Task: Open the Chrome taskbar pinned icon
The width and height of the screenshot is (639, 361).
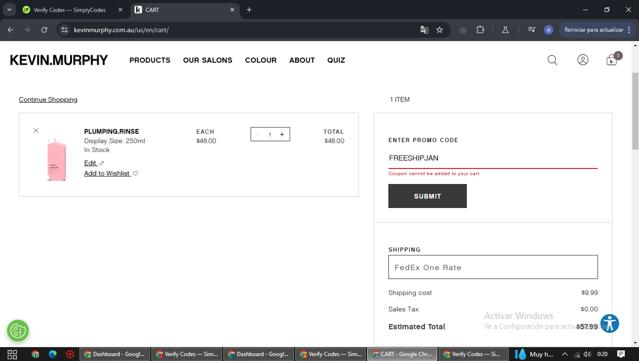Action: coord(35,354)
